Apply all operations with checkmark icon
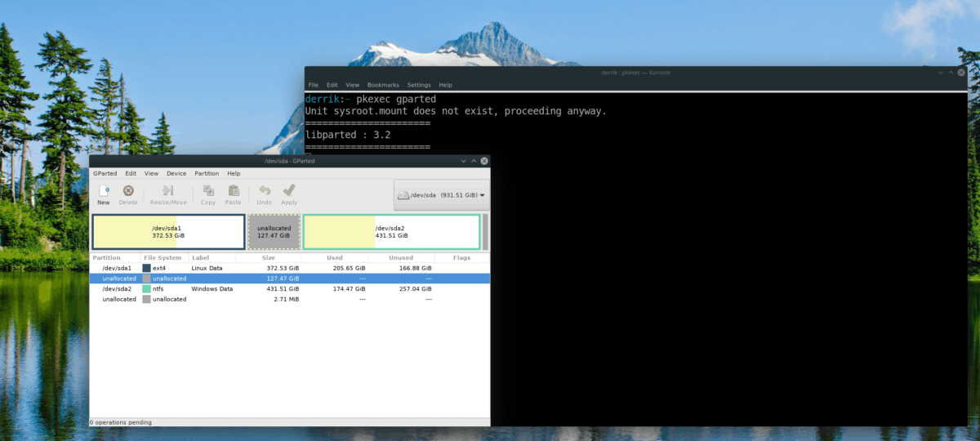The width and height of the screenshot is (980, 441). [289, 194]
